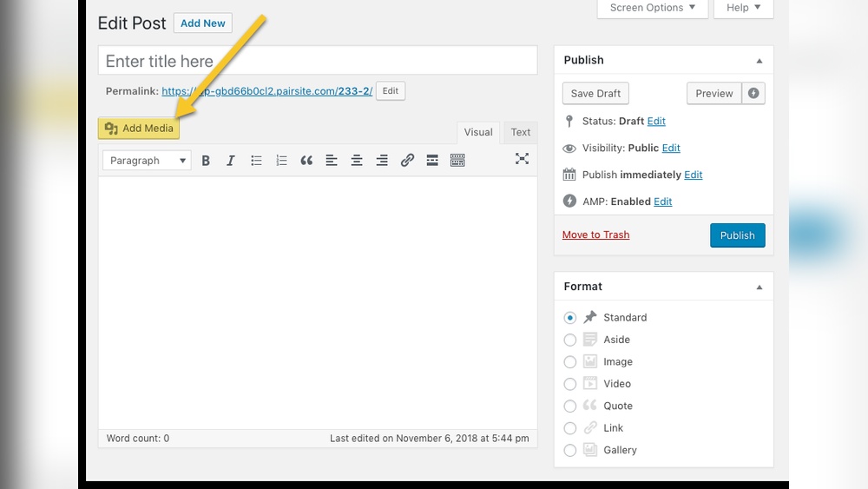This screenshot has width=868, height=489.
Task: Click the Add New button
Action: (202, 23)
